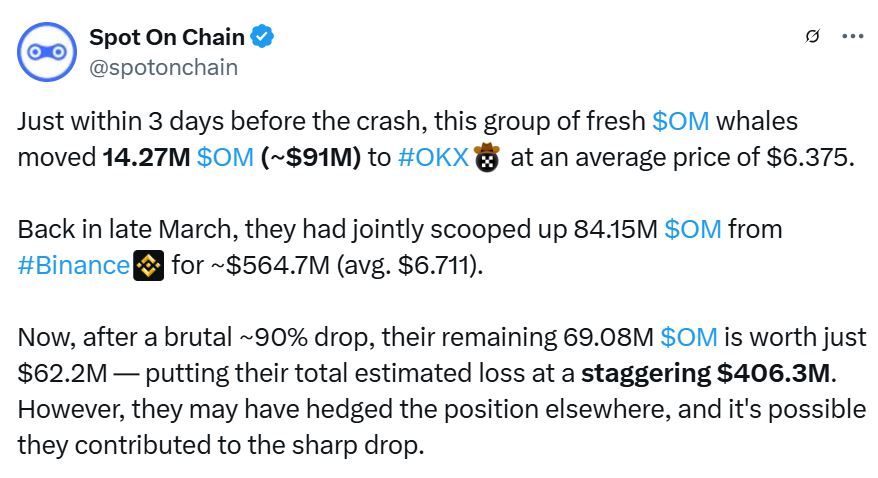Click the OKX emoji icon
The height and width of the screenshot is (478, 878).
pyautogui.click(x=487, y=159)
